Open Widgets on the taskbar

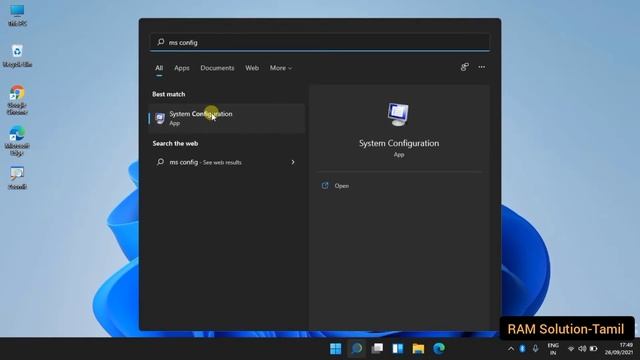coord(398,349)
